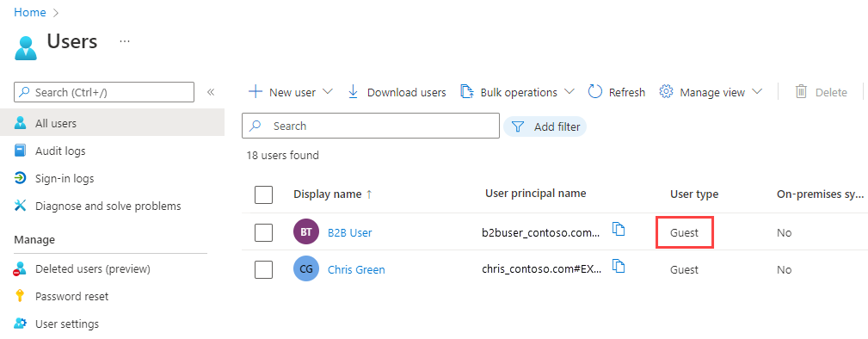Click the Diagnose wrench icon
This screenshot has width=868, height=339.
point(21,206)
